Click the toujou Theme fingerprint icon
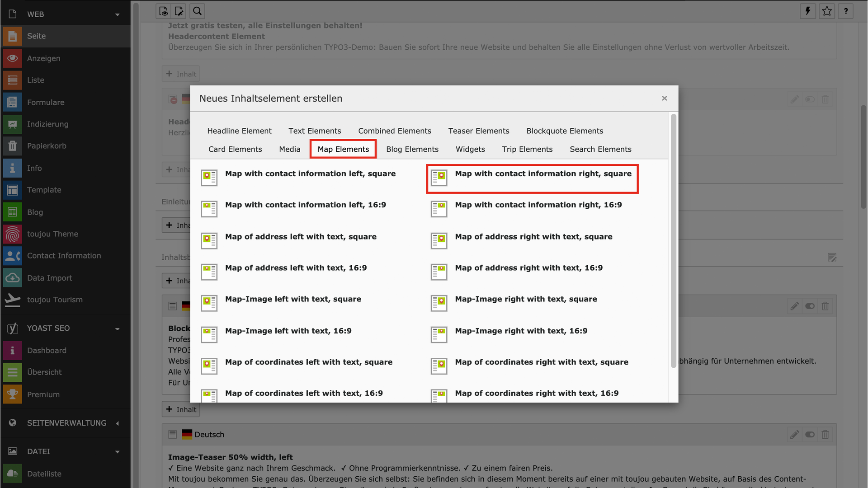Viewport: 868px width, 488px height. (12, 234)
